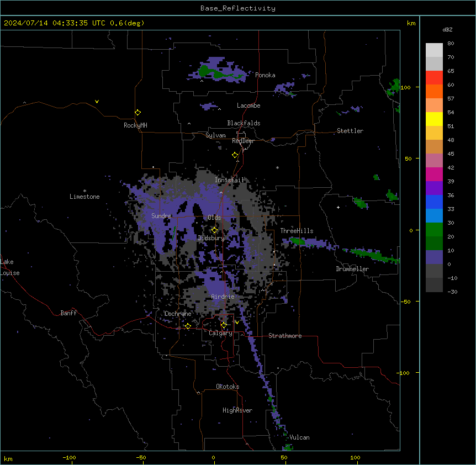This screenshot has height=465, width=476.
Task: Click the yellow diamond marker near RockyMH
Action: [137, 113]
